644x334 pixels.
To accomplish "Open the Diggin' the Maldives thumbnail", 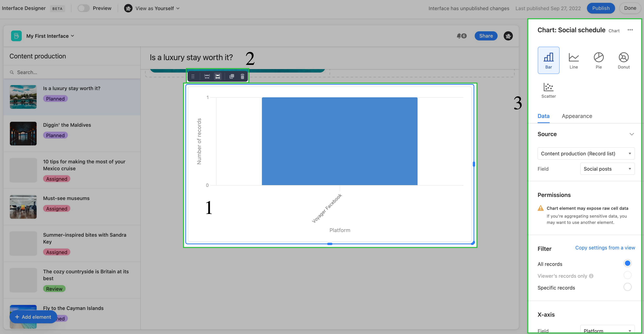I will [23, 134].
